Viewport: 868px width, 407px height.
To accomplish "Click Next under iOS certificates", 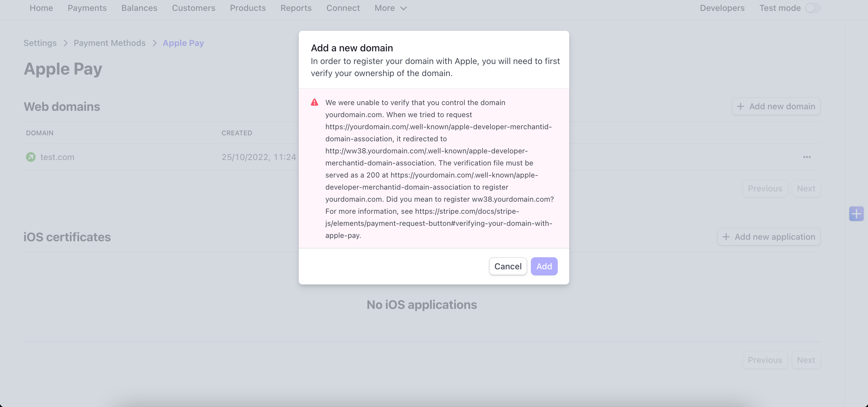I will [x=806, y=360].
